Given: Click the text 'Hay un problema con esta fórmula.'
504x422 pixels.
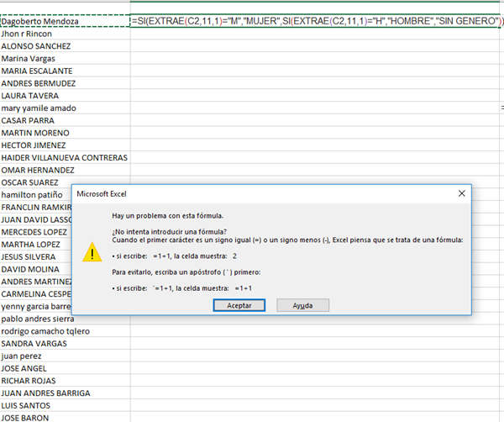Looking at the screenshot, I should 167,216.
